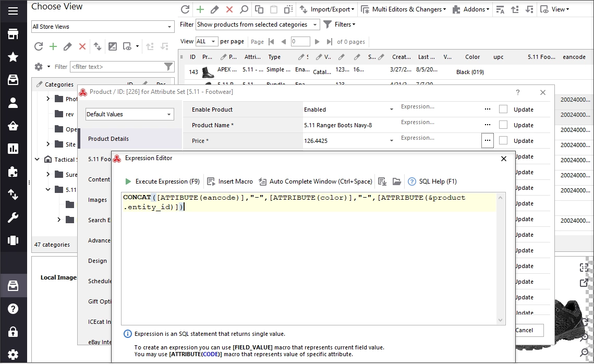
Task: Check Update for Enable Product row
Action: tap(503, 110)
